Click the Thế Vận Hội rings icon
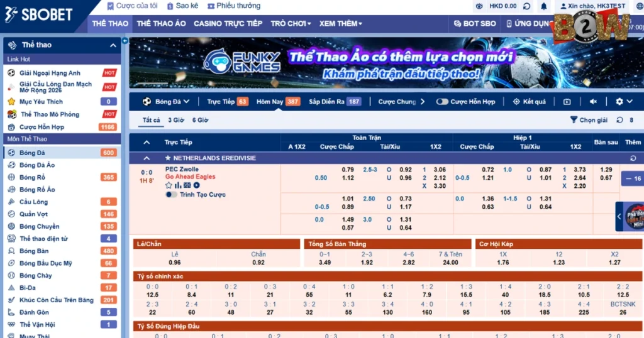The width and height of the screenshot is (644, 338). click(11, 324)
